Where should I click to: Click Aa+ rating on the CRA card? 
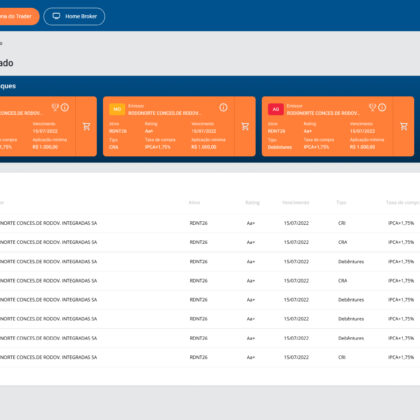[x=149, y=131]
